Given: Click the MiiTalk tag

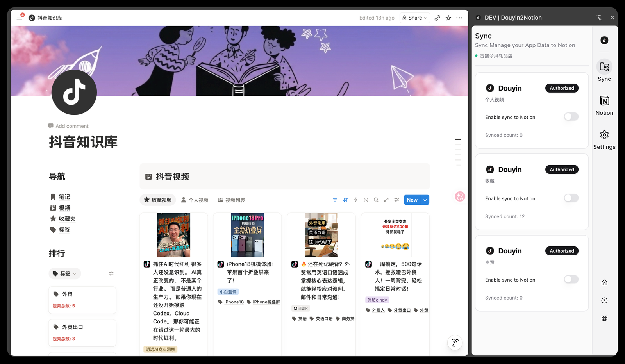Looking at the screenshot, I should (300, 309).
